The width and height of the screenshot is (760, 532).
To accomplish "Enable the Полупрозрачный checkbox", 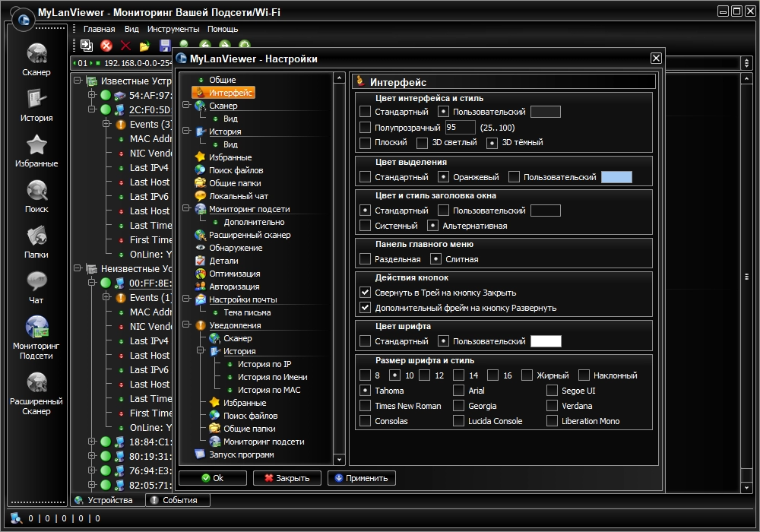I will pyautogui.click(x=366, y=128).
